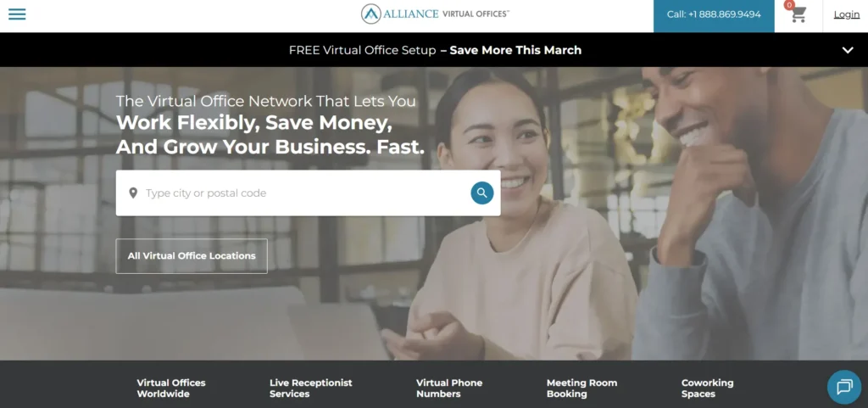Screen dimensions: 868x408
Task: Click the Alliance logo emblem
Action: (371, 14)
